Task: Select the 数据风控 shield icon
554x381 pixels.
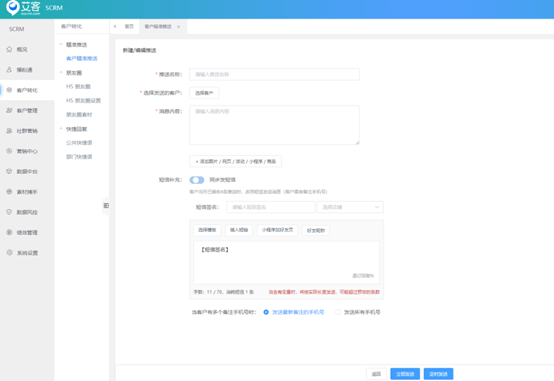Action: click(9, 212)
